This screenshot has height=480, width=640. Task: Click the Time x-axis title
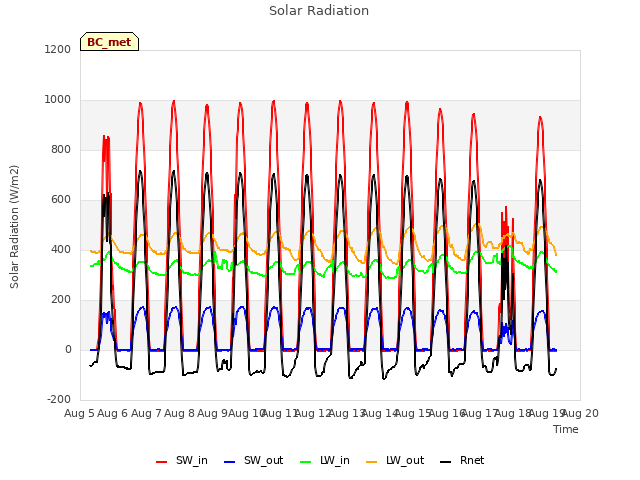(566, 429)
